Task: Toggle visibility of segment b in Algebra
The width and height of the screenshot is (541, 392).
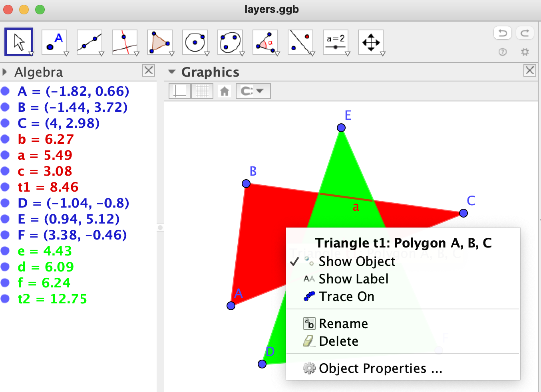Action: coord(5,139)
